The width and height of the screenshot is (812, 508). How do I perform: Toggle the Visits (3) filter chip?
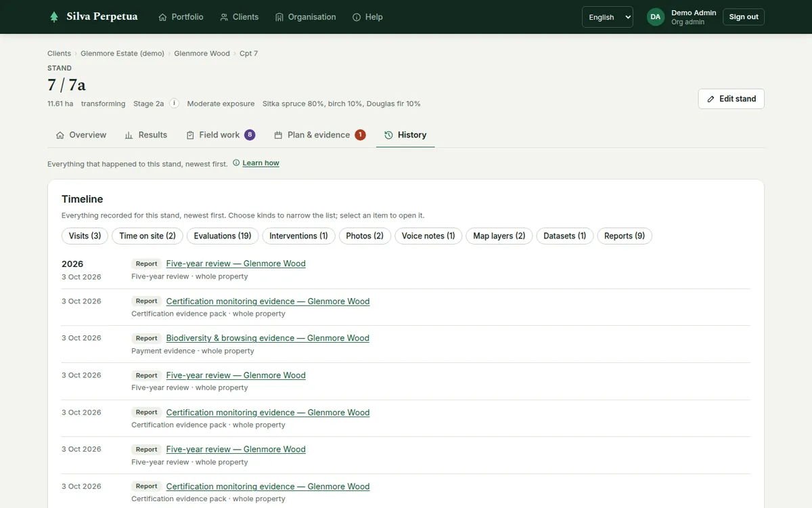(85, 236)
